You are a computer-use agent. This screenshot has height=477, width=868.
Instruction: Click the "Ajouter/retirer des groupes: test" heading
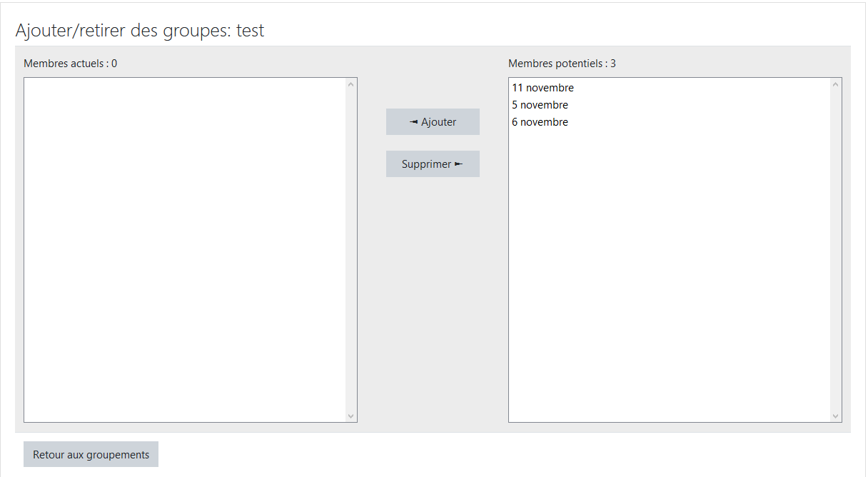click(x=140, y=31)
